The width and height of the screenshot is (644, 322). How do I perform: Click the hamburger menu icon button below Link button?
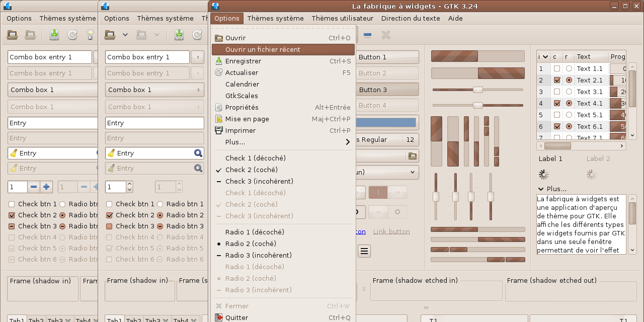click(364, 251)
